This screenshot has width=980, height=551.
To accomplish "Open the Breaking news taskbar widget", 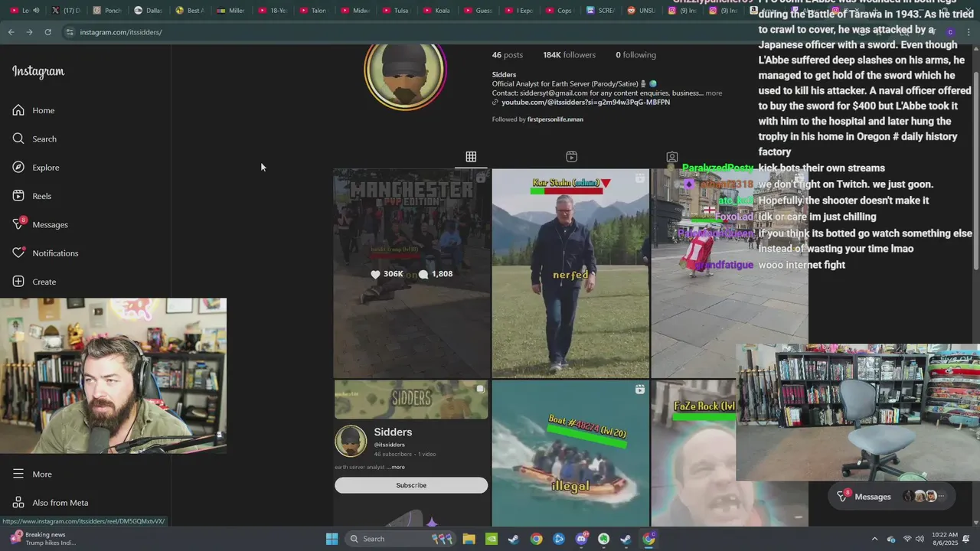I will (x=44, y=539).
